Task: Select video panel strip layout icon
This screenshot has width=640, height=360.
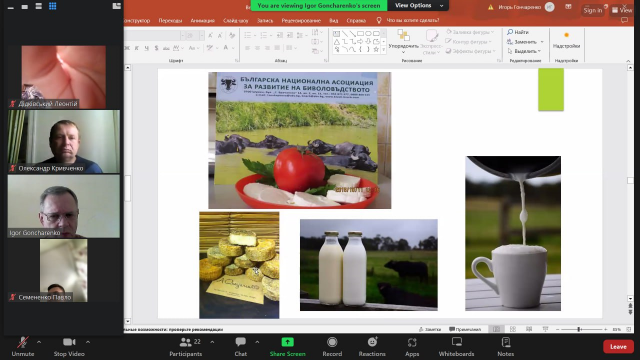Action: 38,6
